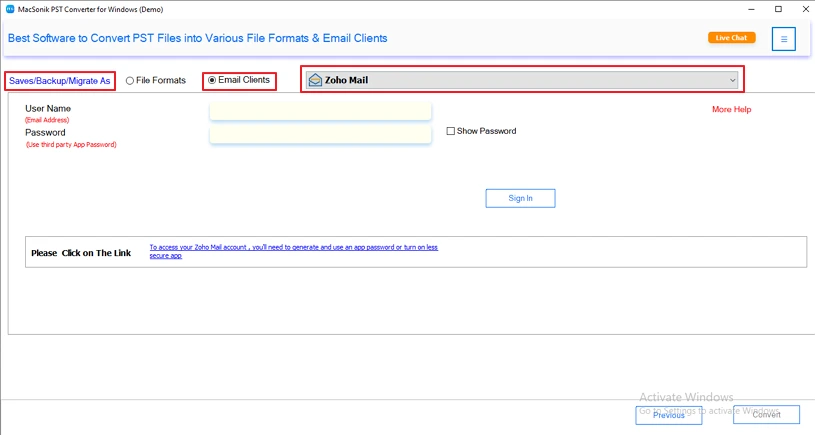Viewport: 815px width, 435px height.
Task: Select the File Formats radio button
Action: pyautogui.click(x=130, y=81)
